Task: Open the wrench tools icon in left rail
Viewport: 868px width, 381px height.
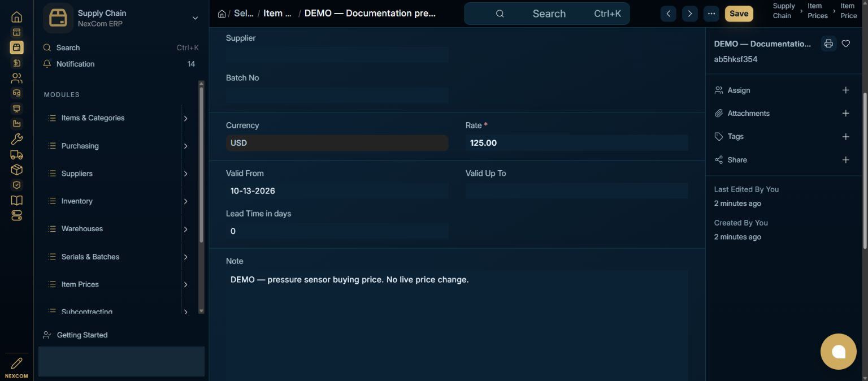Action: pyautogui.click(x=16, y=139)
